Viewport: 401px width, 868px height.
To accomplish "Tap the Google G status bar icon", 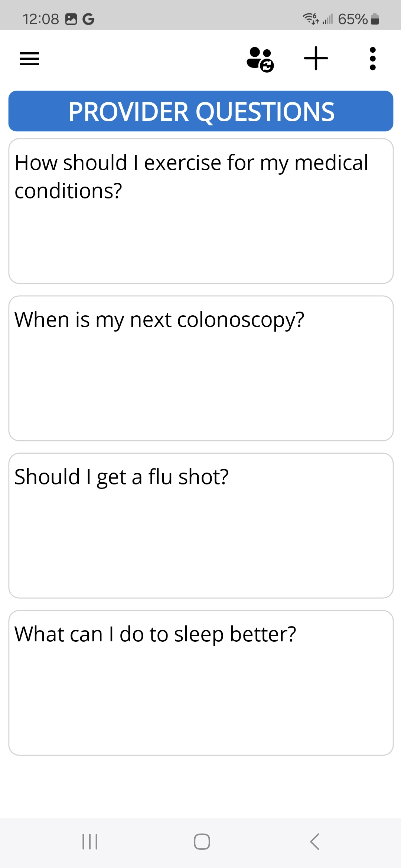I will click(x=88, y=19).
